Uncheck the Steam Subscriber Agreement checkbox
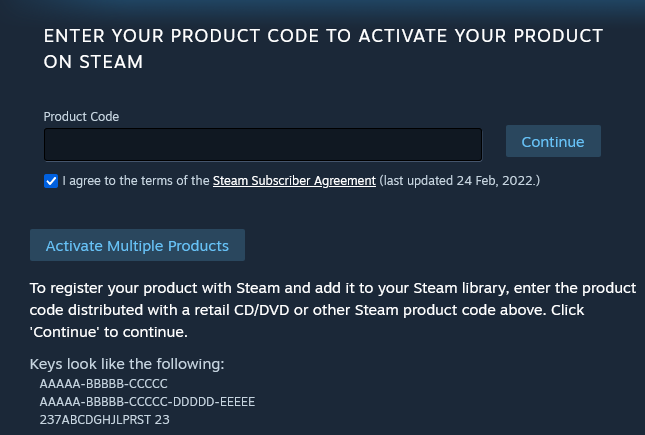645x435 pixels. coord(51,181)
